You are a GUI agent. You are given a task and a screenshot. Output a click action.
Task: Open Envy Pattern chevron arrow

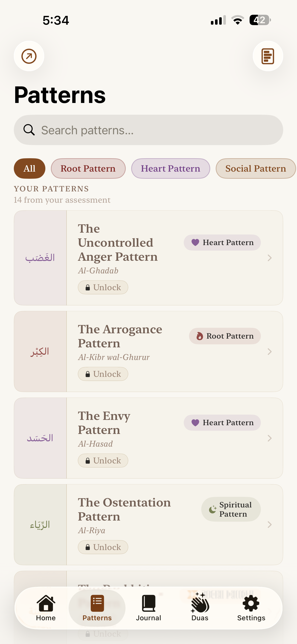click(x=270, y=438)
